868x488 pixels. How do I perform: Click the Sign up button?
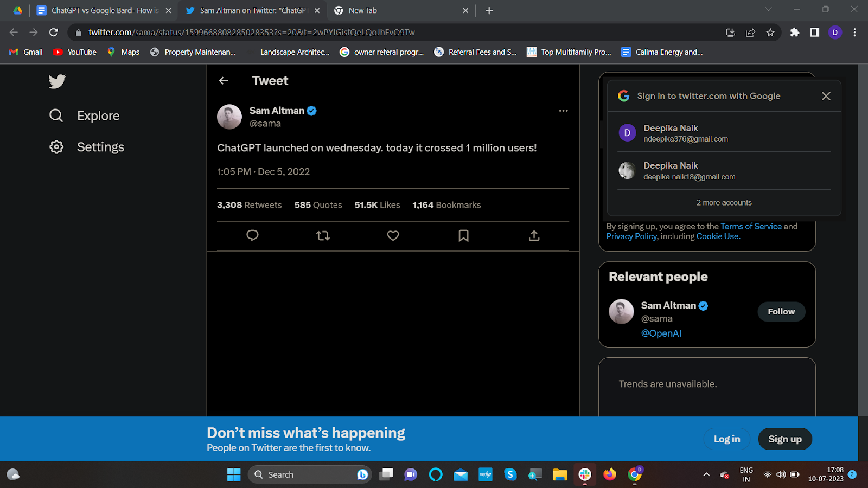[785, 439]
